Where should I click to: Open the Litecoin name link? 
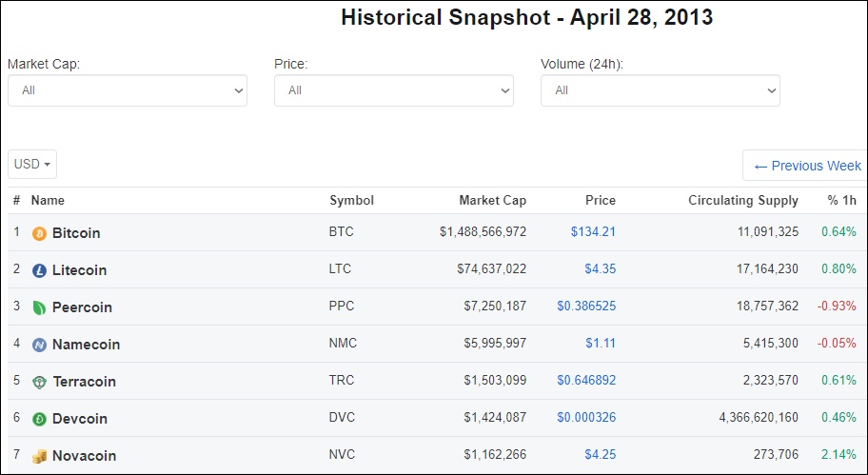(x=79, y=270)
